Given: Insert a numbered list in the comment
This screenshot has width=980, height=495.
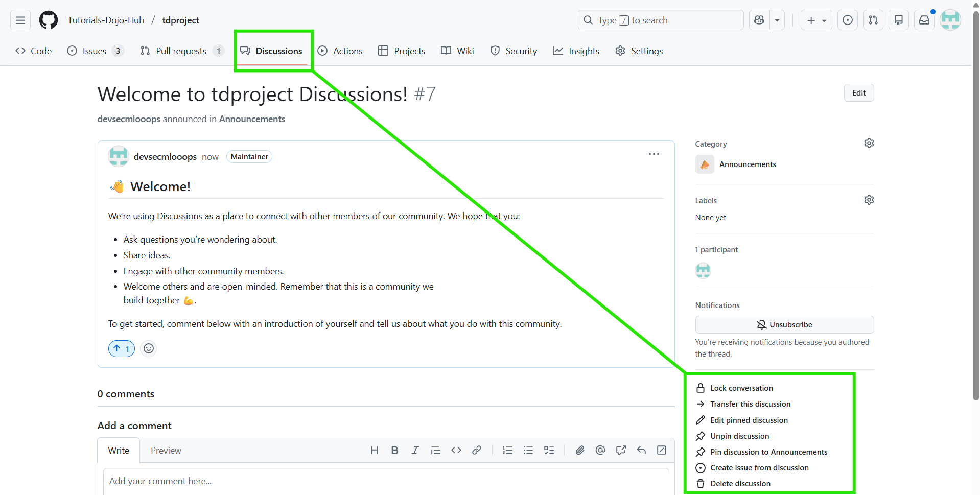Looking at the screenshot, I should click(507, 450).
